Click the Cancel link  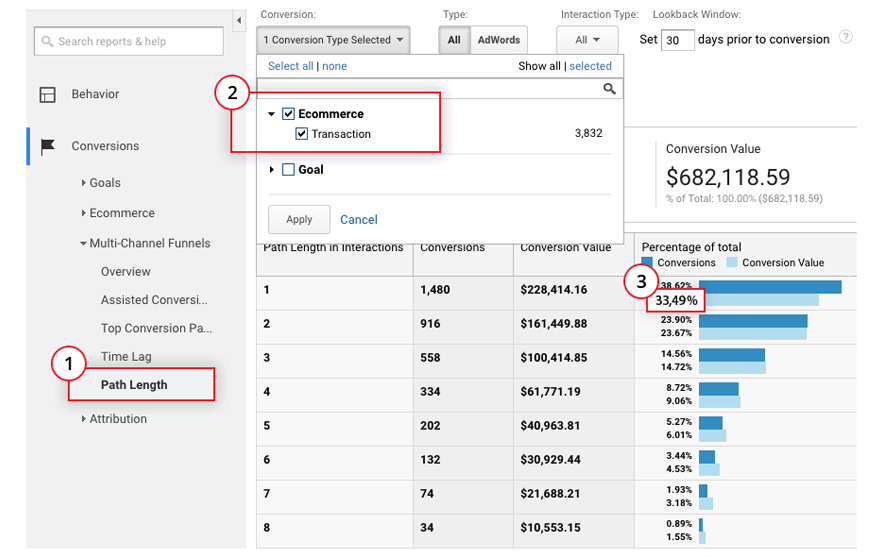359,220
